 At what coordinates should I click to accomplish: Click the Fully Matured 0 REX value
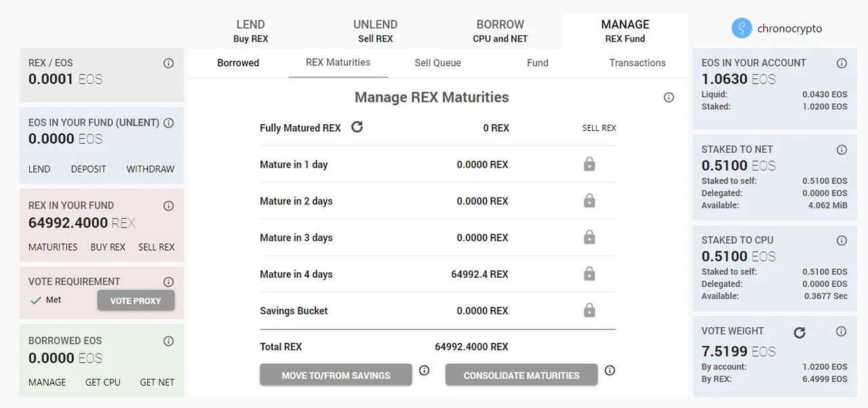[496, 128]
